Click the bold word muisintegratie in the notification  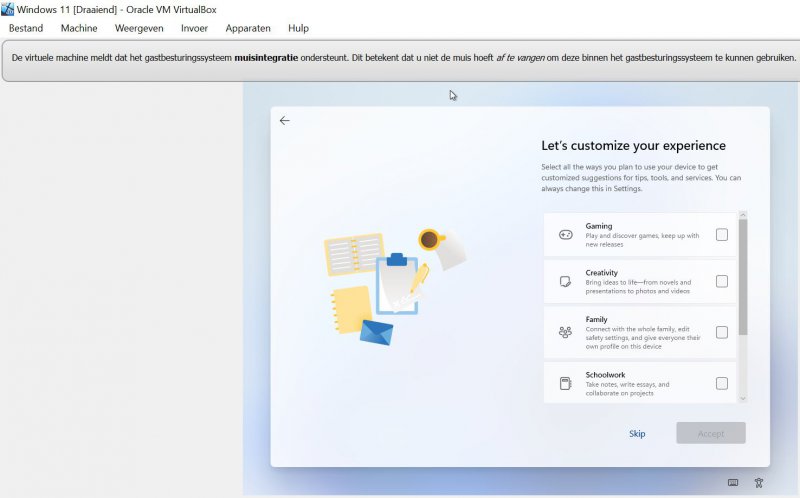point(266,58)
